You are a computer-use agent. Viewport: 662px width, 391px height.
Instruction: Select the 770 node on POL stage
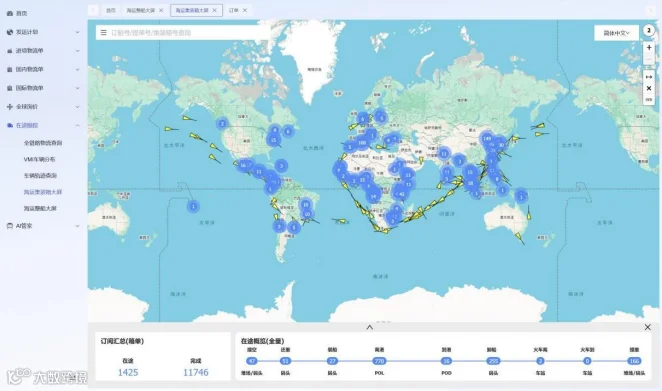tap(379, 361)
